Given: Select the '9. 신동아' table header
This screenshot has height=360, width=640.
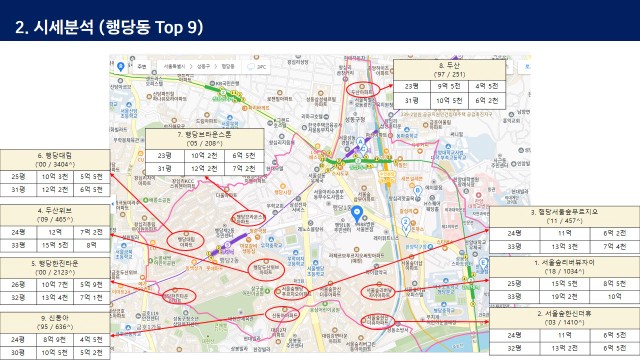Looking at the screenshot, I should click(x=55, y=322).
